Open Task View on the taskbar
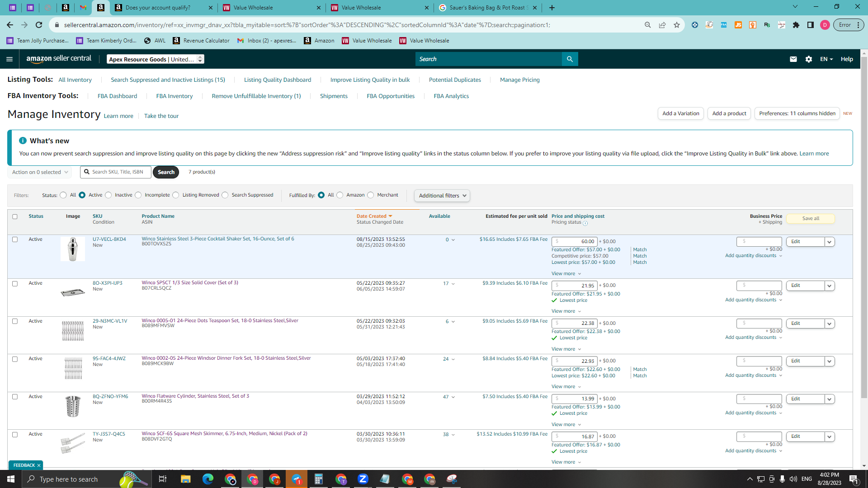 (163, 479)
